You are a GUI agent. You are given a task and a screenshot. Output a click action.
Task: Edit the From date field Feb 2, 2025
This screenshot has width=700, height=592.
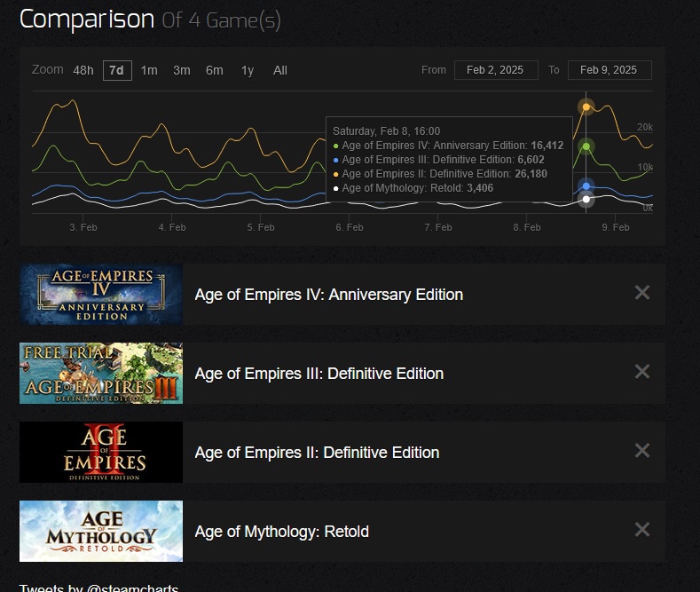click(x=496, y=70)
